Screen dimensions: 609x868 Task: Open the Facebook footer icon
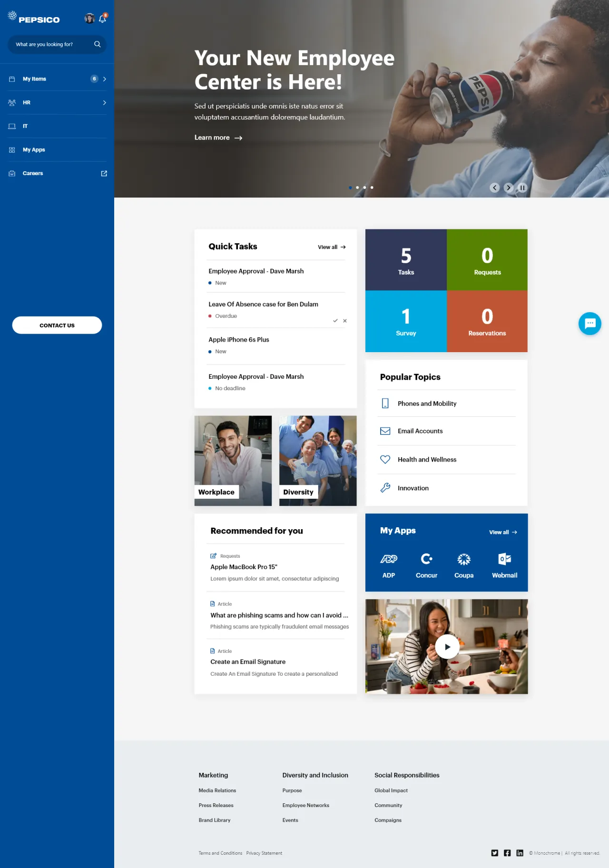pyautogui.click(x=507, y=853)
